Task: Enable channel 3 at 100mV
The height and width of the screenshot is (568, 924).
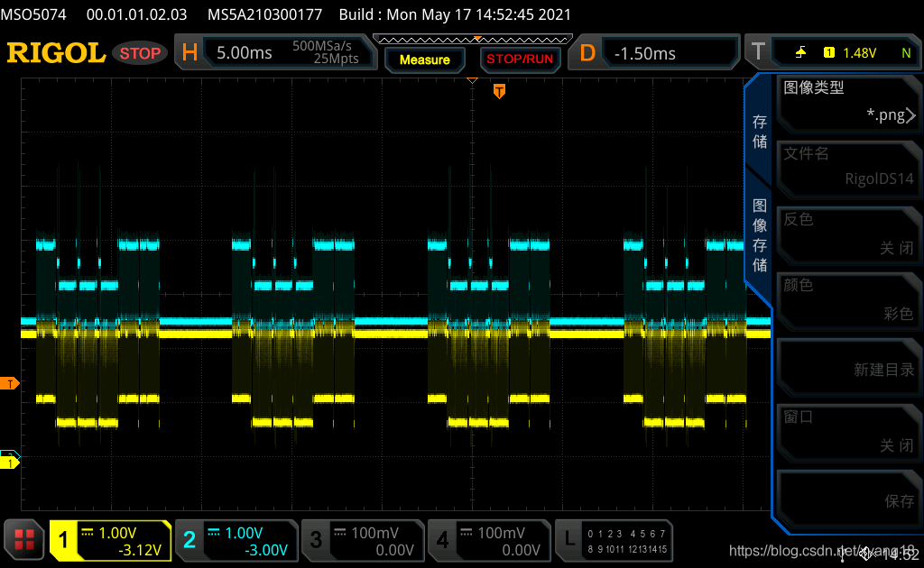Action: [363, 540]
